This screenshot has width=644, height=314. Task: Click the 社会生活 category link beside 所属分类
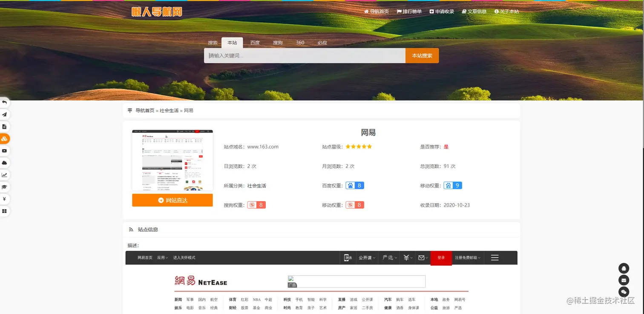(257, 186)
